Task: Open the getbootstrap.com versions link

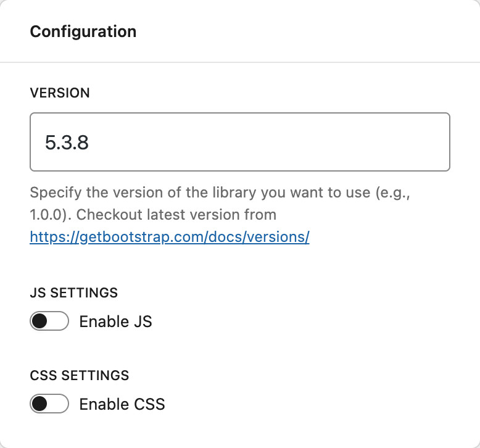Action: [169, 236]
